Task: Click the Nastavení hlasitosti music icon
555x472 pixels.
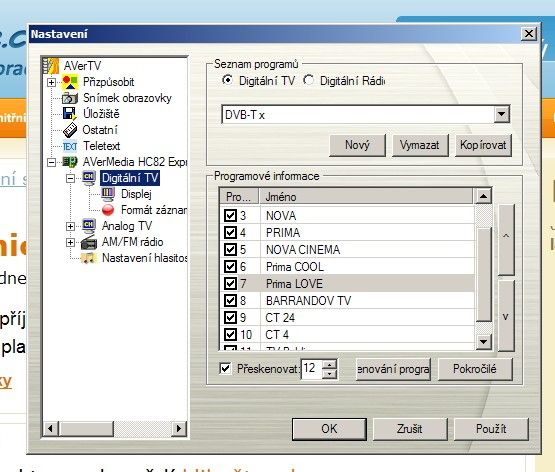Action: click(88, 258)
